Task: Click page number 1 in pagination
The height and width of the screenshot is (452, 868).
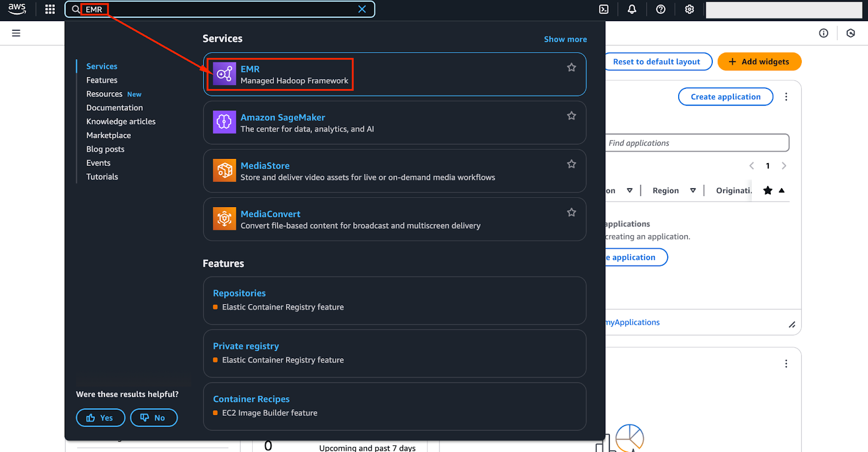Action: coord(768,166)
